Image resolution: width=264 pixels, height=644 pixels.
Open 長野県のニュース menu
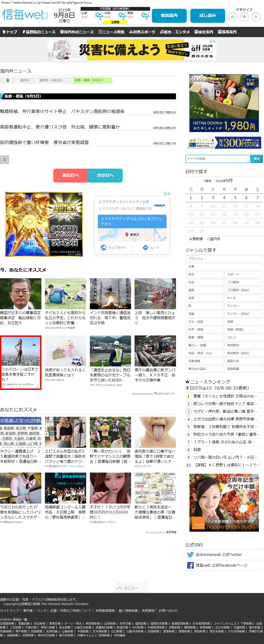coord(39,32)
